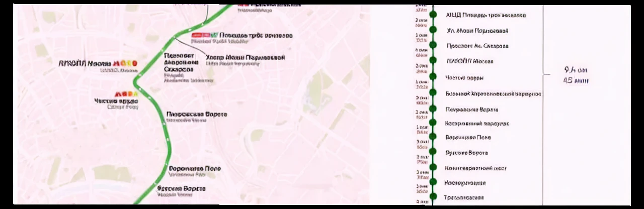The image size is (644, 209).
Task: Click the stop dot beside Воронцово Поле in list
Action: [x=432, y=137]
